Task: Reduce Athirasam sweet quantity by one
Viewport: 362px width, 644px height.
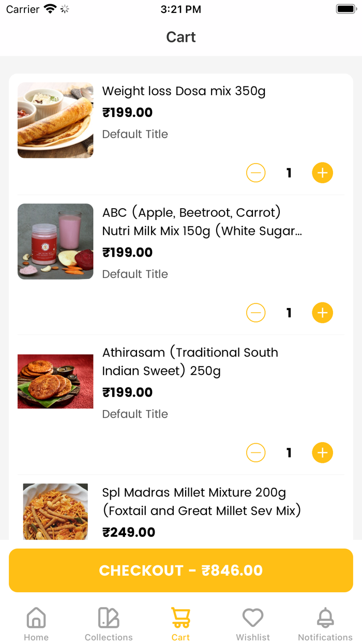Action: coord(255,453)
